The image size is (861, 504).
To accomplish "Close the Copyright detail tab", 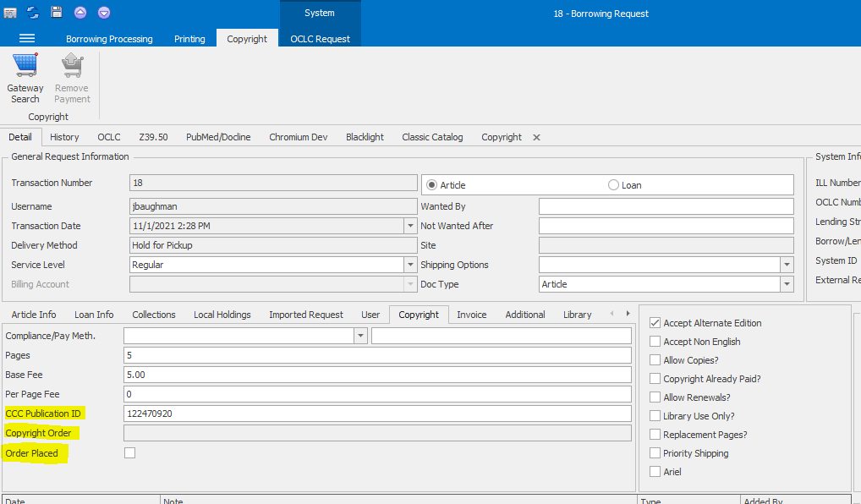I will pyautogui.click(x=535, y=136).
